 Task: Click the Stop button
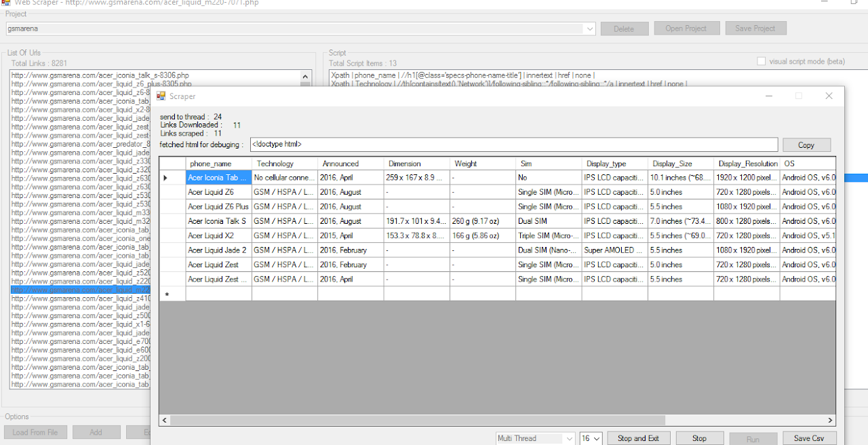click(x=699, y=438)
